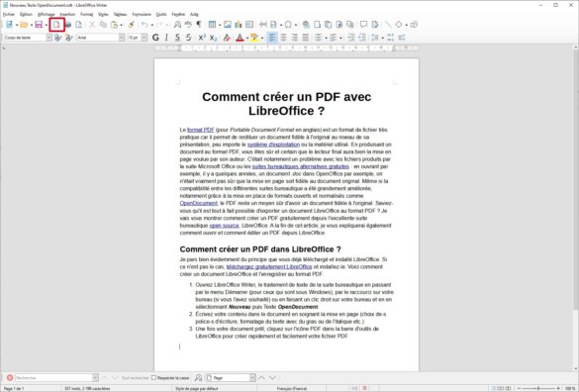Insert a table with the table icon

212,25
